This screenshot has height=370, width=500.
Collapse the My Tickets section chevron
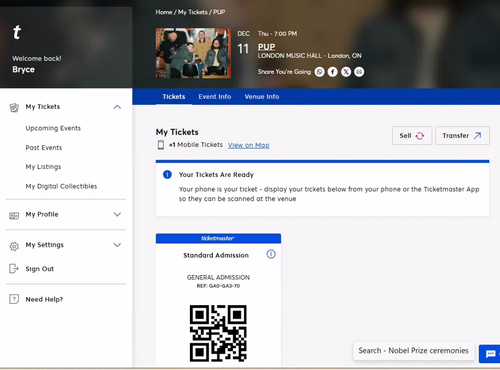[x=117, y=107]
